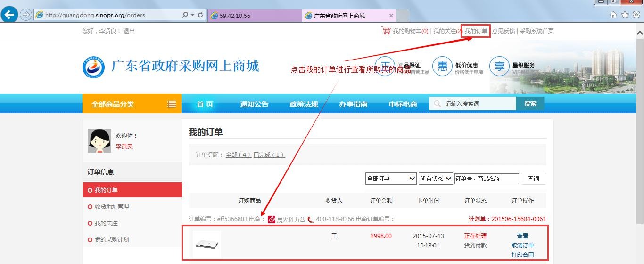This screenshot has height=264, width=644.
Task: Click the order amount ¥998.00
Action: (x=381, y=236)
